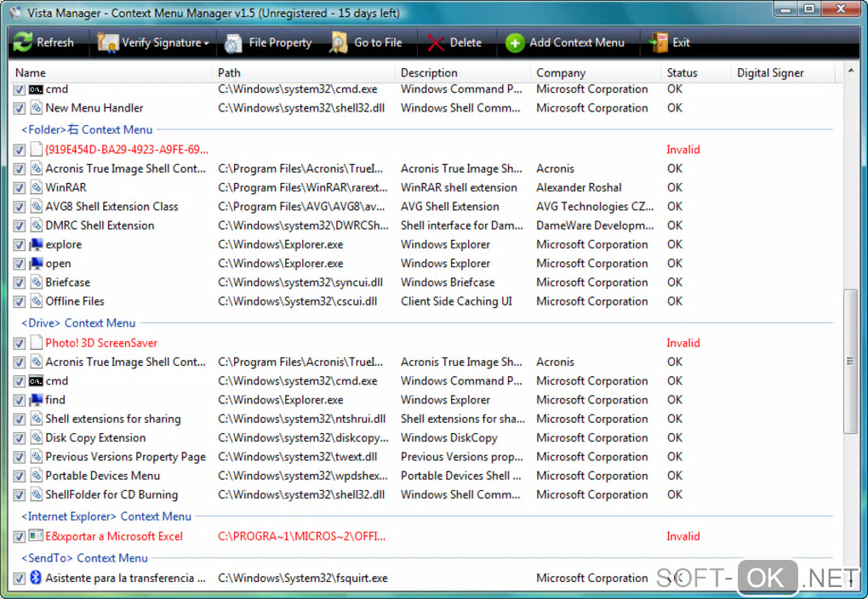Click the Excel export row icon
This screenshot has width=868, height=599.
point(36,535)
